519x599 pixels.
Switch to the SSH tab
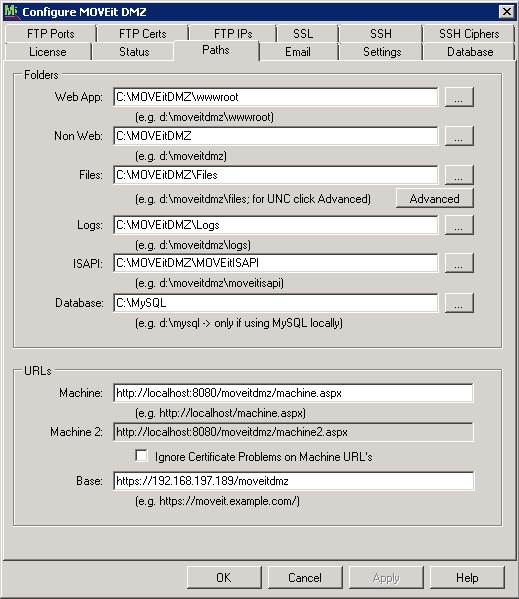[x=381, y=34]
